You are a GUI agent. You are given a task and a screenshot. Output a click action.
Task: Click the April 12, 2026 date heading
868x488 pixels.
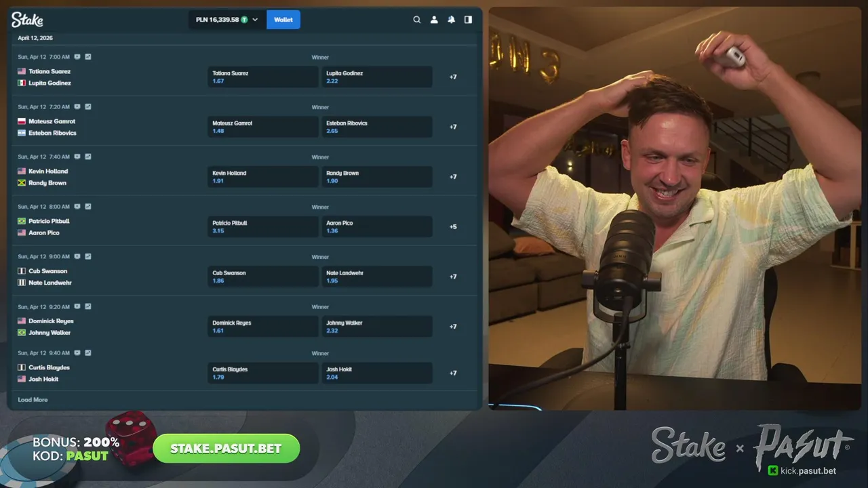(x=35, y=38)
